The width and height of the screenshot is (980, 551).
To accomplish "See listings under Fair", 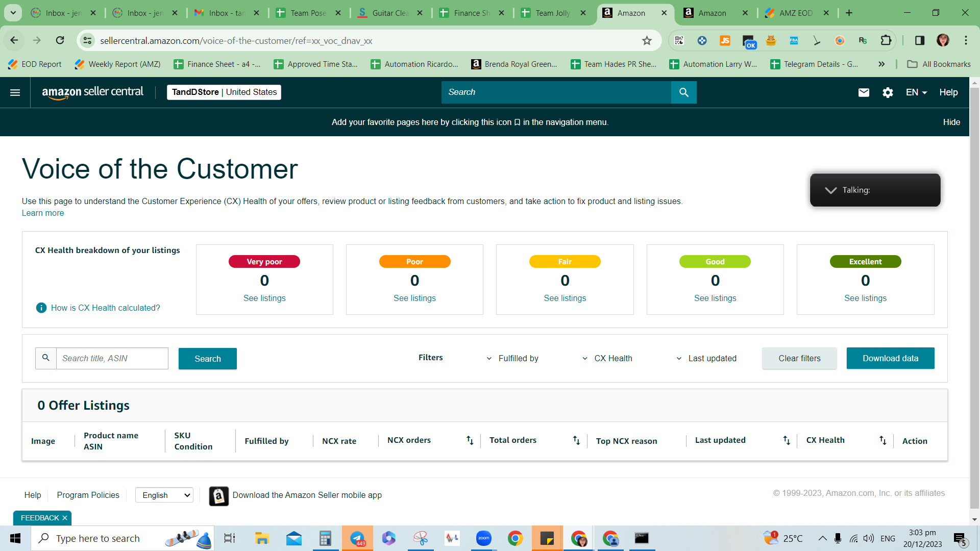I will 565,298.
